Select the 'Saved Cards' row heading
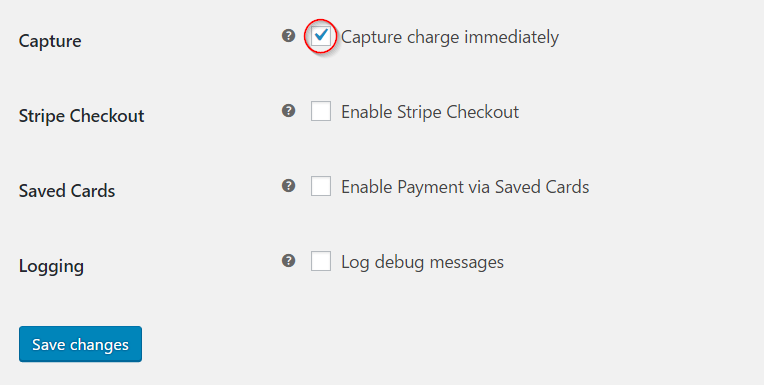This screenshot has height=385, width=764. [67, 191]
